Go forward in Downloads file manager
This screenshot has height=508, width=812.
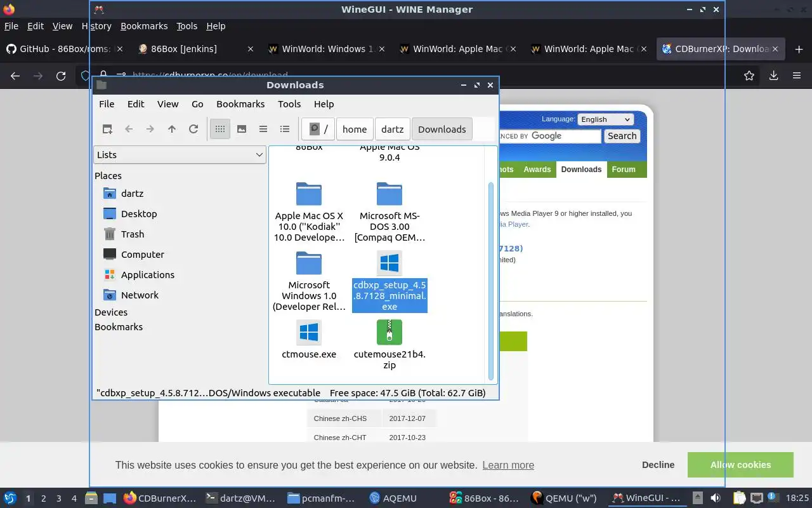[x=150, y=129]
